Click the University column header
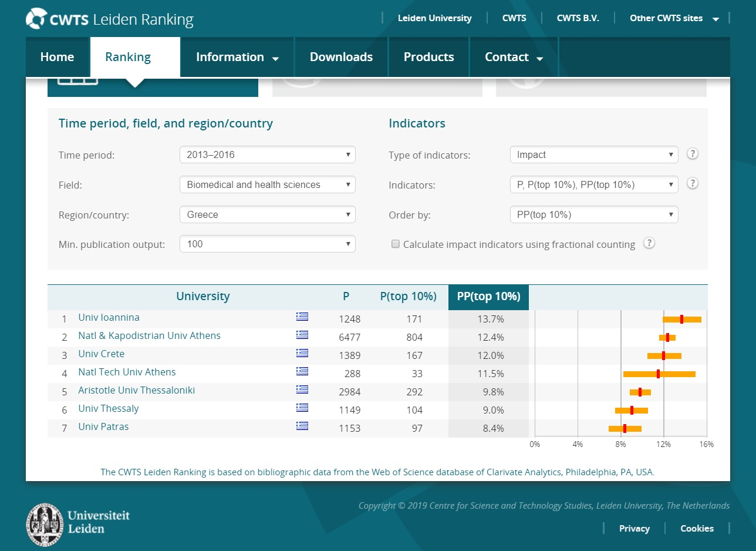The height and width of the screenshot is (551, 756). [203, 297]
